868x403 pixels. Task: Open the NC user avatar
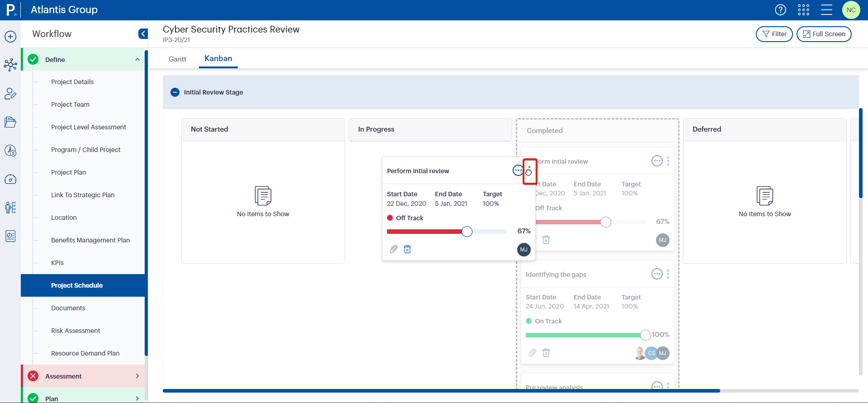point(851,10)
